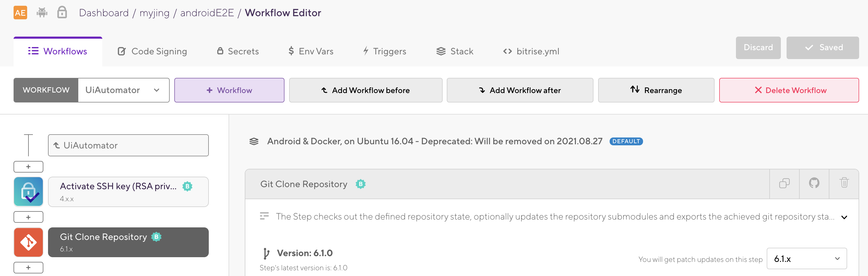Open the 6.1.x version dropdown
Image resolution: width=868 pixels, height=276 pixels.
point(806,259)
